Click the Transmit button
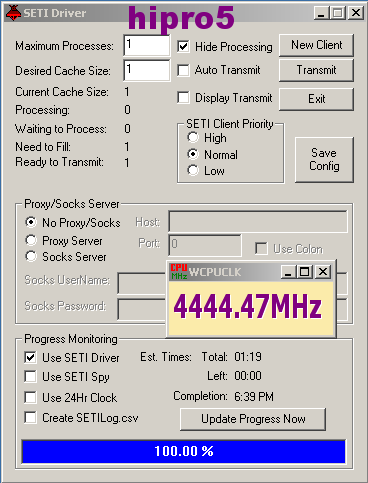Image resolution: width=368 pixels, height=483 pixels. 316,70
